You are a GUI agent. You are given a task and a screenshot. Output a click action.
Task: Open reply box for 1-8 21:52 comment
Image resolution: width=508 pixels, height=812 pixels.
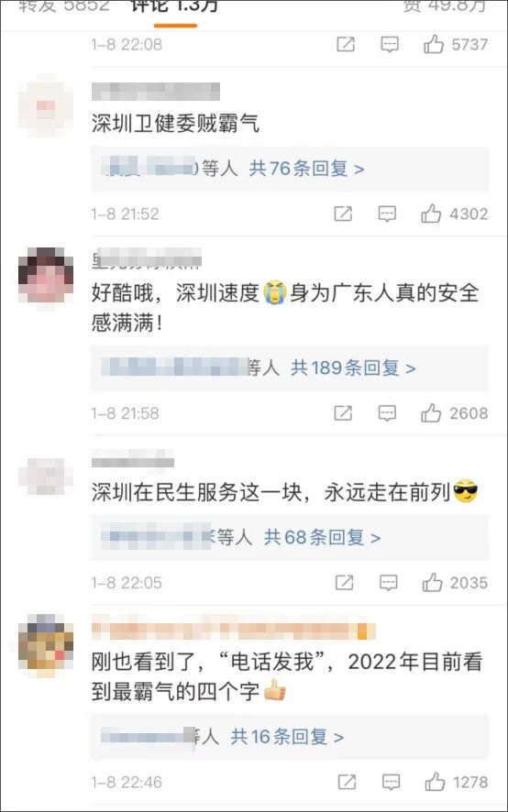(x=387, y=214)
